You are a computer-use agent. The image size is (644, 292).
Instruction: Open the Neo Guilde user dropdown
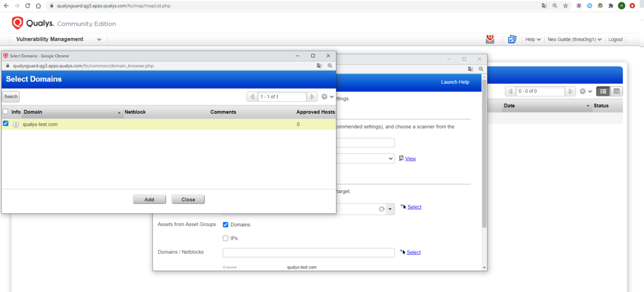575,39
